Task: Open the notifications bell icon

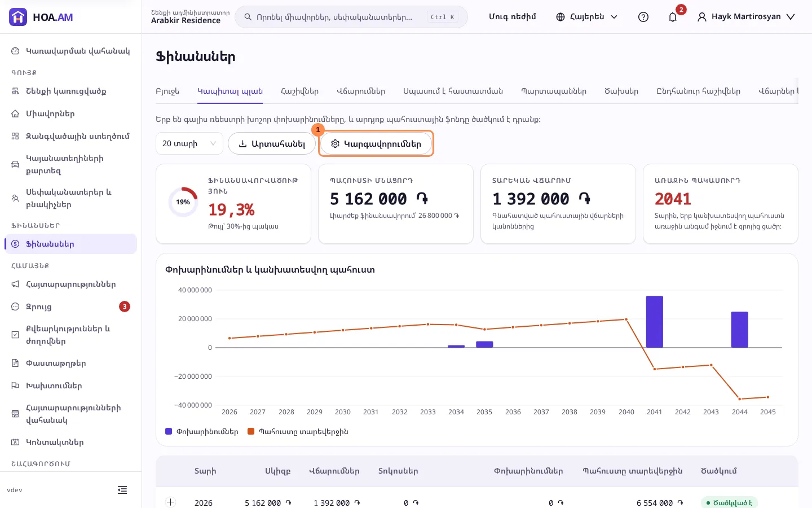Action: (x=673, y=17)
